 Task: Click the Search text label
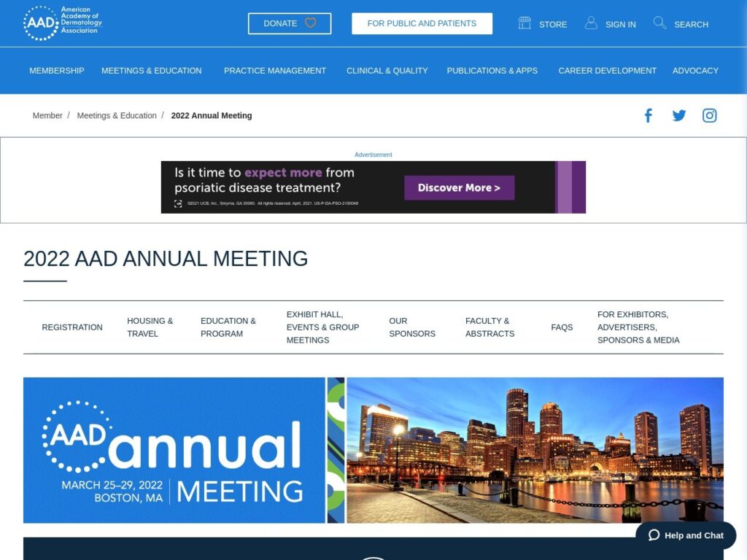tap(691, 24)
